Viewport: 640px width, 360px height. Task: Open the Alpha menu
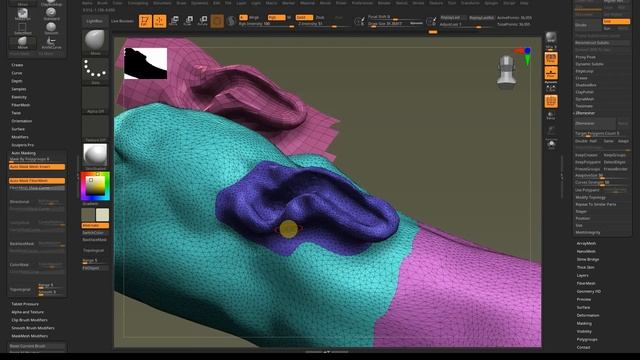coord(87,3)
